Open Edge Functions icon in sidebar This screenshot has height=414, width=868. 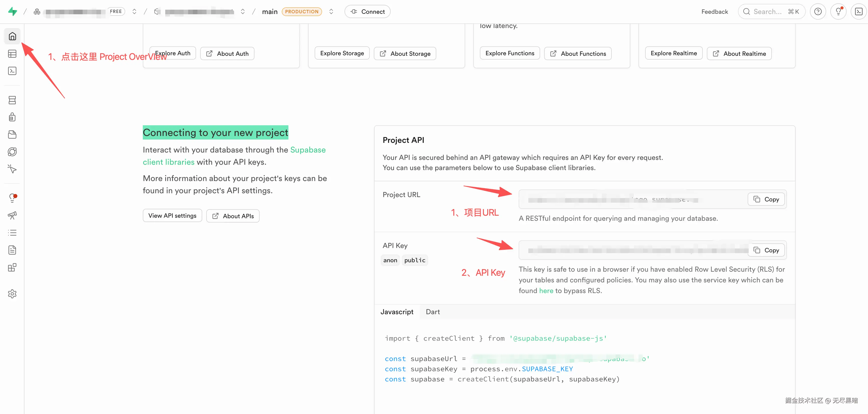pyautogui.click(x=12, y=152)
